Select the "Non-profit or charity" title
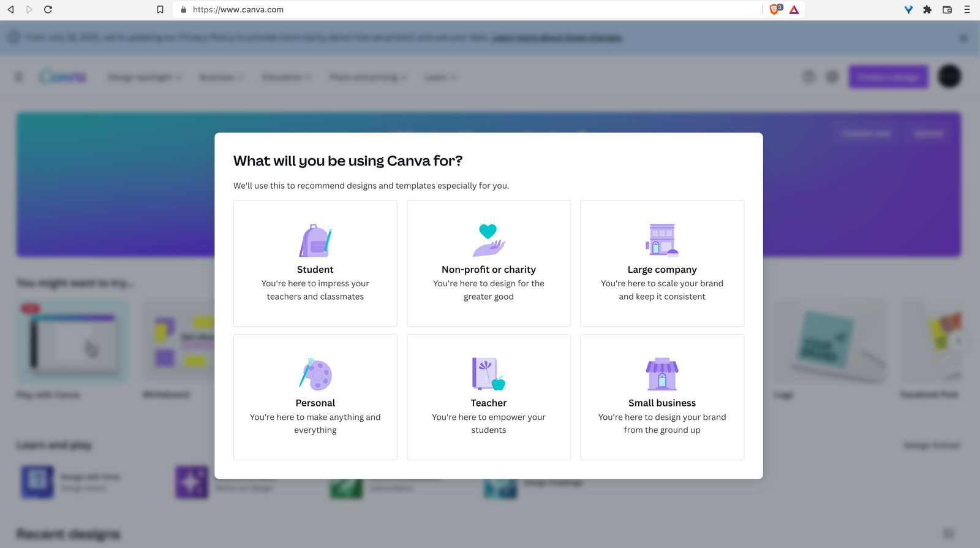 (489, 270)
